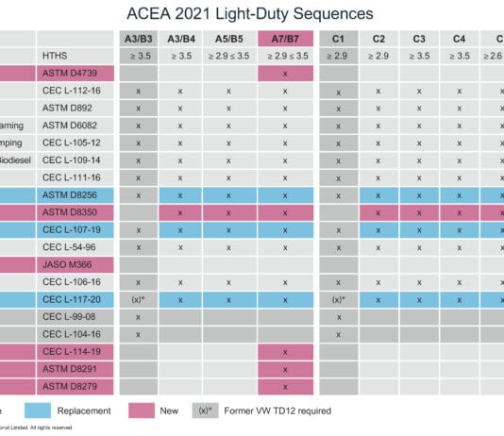The height and width of the screenshot is (436, 504).
Task: Click the blue Replacement legend swatch
Action: pyautogui.click(x=38, y=411)
